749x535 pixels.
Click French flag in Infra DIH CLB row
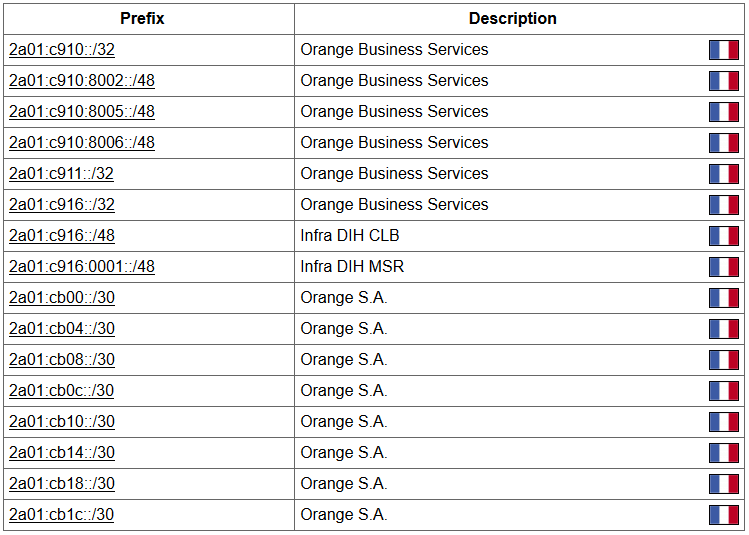point(724,236)
